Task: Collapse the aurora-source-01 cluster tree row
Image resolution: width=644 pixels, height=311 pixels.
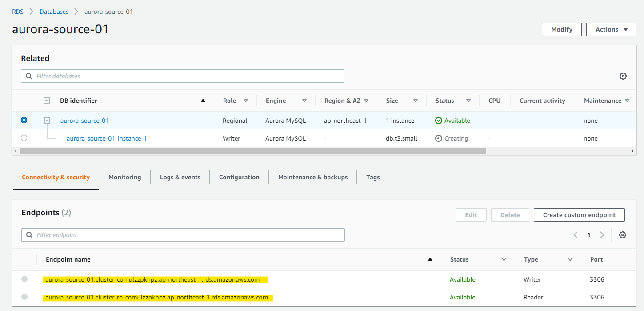Action: [x=47, y=121]
